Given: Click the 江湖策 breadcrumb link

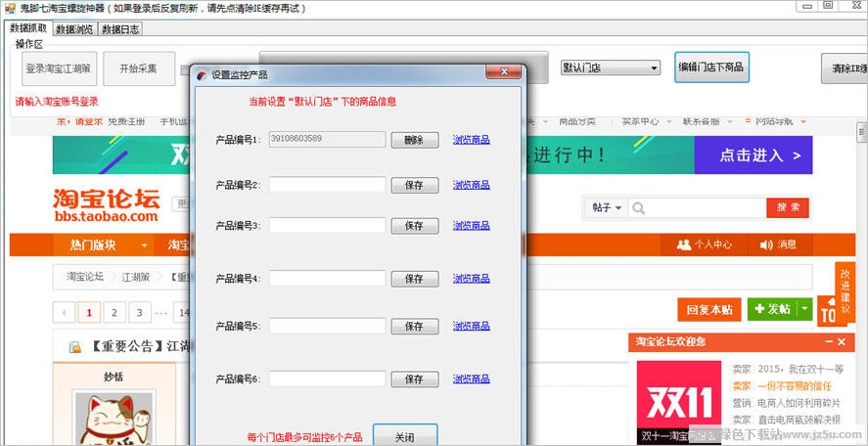Looking at the screenshot, I should (136, 277).
